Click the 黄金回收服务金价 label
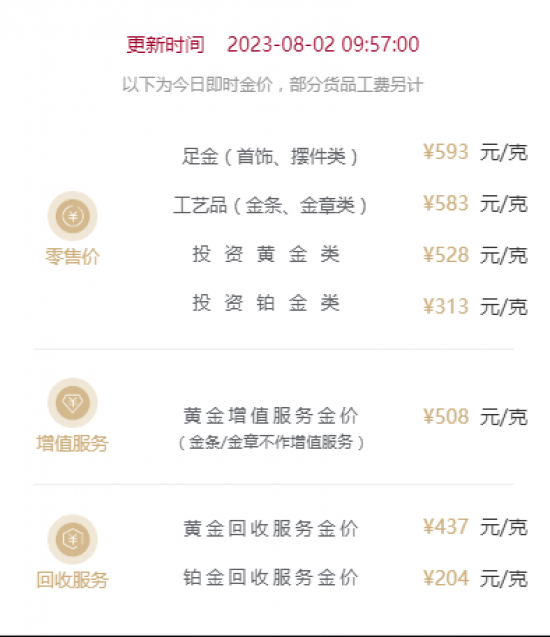This screenshot has width=550, height=637. tap(271, 529)
